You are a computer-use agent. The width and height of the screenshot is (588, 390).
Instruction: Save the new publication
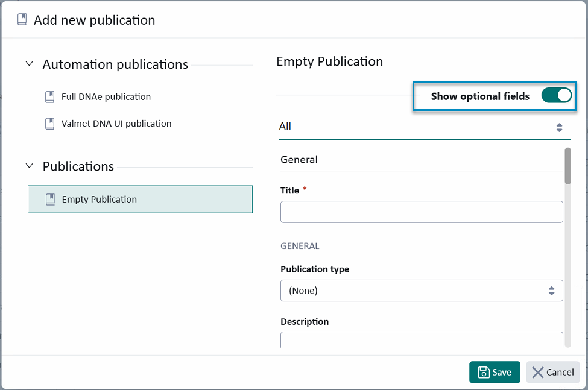point(495,372)
